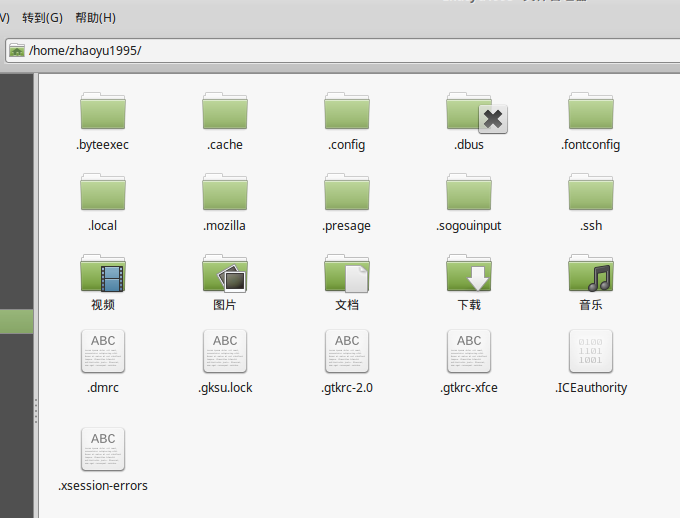This screenshot has width=680, height=518.
Task: Click the home folder icon in location bar
Action: pos(17,50)
